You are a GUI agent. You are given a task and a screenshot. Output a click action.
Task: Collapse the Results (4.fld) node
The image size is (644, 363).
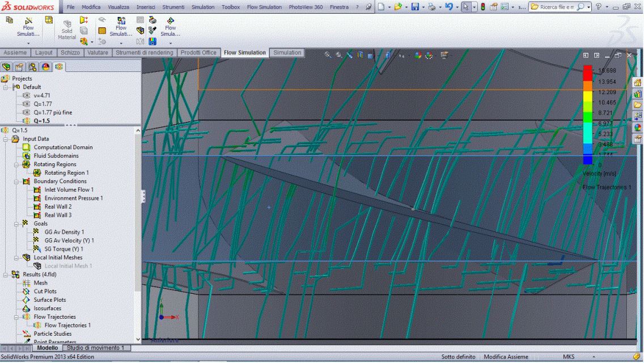(6, 275)
